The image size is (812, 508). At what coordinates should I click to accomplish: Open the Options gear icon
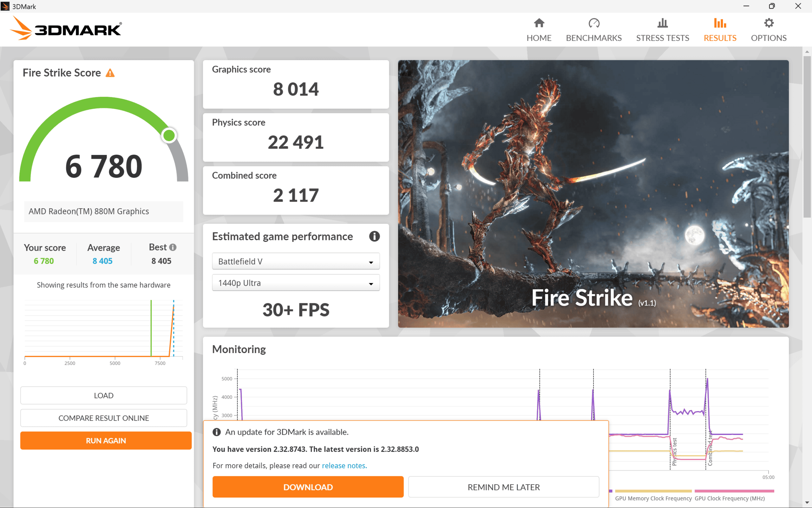pos(769,23)
